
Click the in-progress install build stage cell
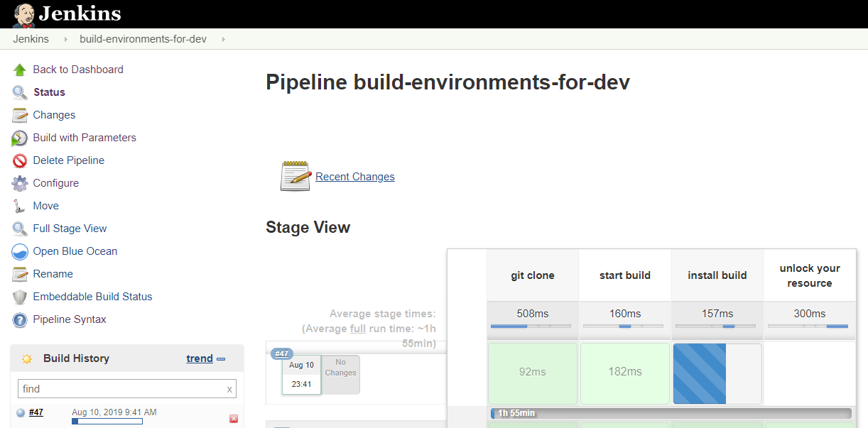point(717,373)
